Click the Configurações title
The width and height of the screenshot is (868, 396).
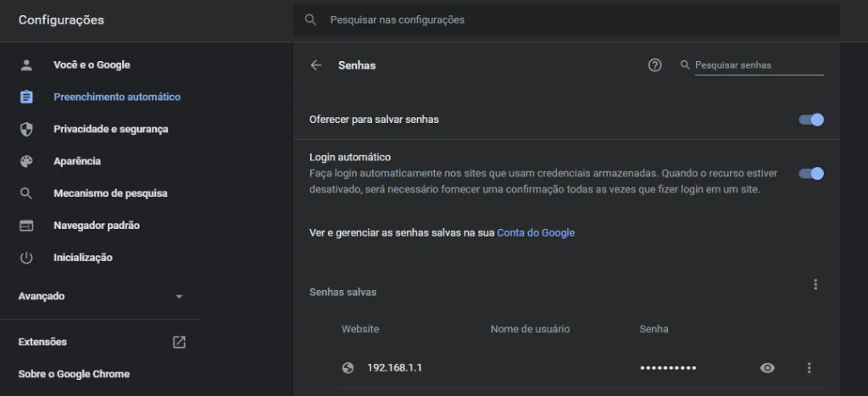[61, 20]
